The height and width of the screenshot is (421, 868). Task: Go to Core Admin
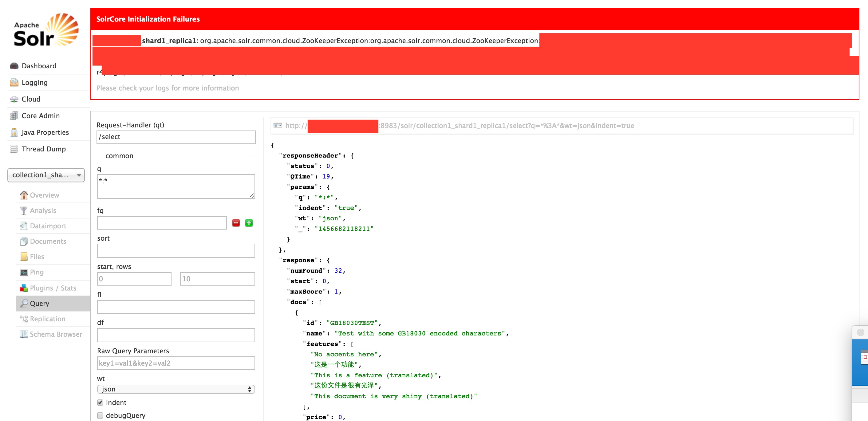tap(40, 115)
